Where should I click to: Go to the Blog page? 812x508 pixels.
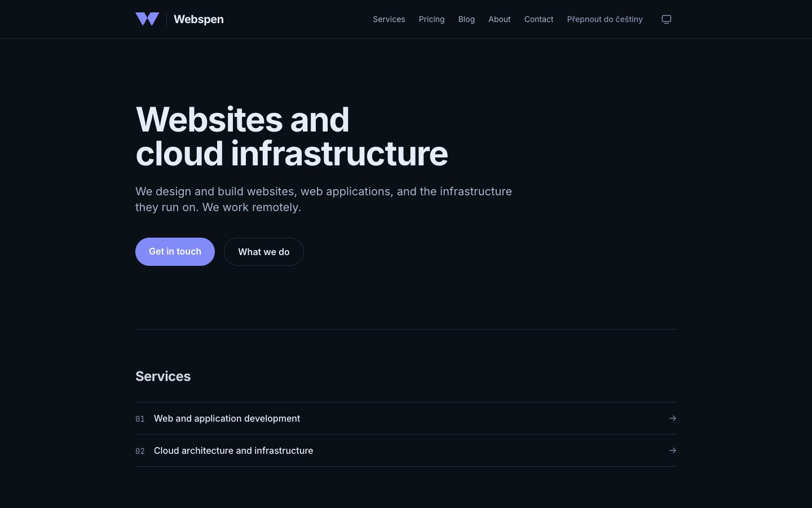point(466,19)
